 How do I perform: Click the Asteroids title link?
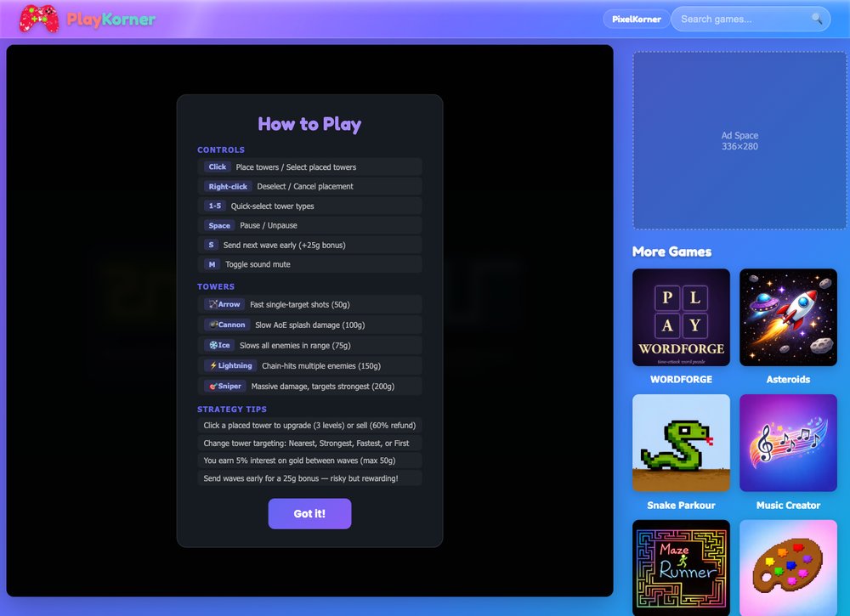(788, 380)
